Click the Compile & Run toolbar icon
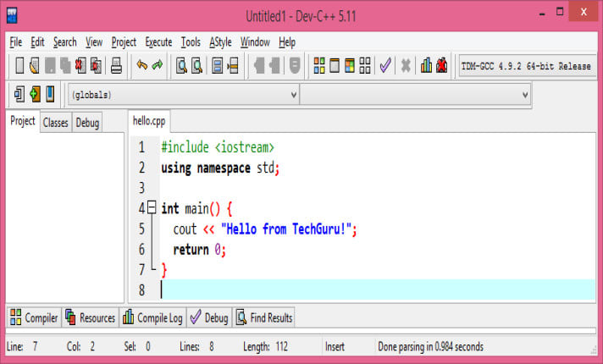This screenshot has height=364, width=603. point(351,66)
